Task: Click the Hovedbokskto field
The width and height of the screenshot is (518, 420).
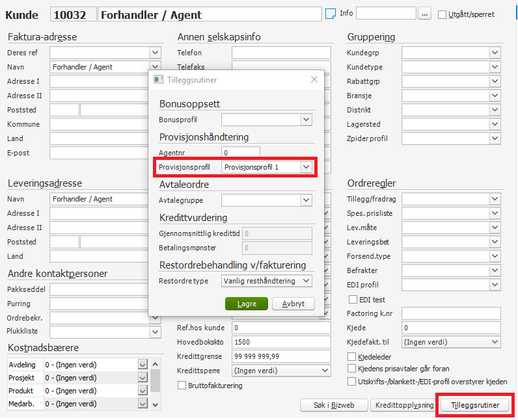Action: tap(281, 342)
